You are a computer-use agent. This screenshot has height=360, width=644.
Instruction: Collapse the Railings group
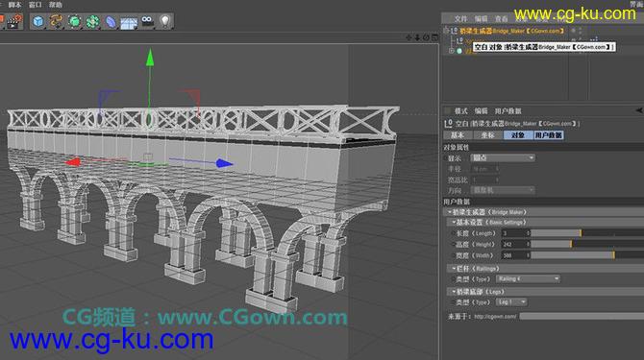click(x=454, y=269)
